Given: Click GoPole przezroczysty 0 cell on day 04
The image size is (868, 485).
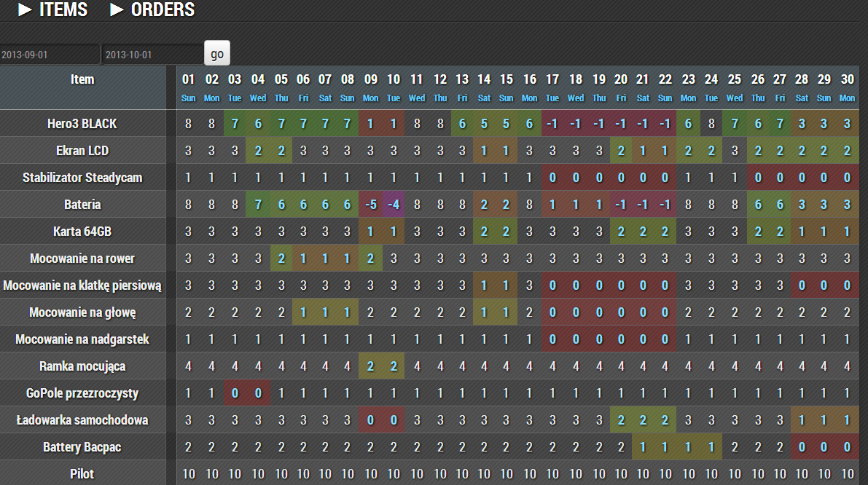Looking at the screenshot, I should tap(258, 393).
